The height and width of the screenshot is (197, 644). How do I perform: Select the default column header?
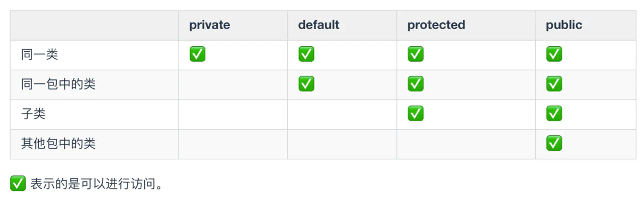click(318, 25)
